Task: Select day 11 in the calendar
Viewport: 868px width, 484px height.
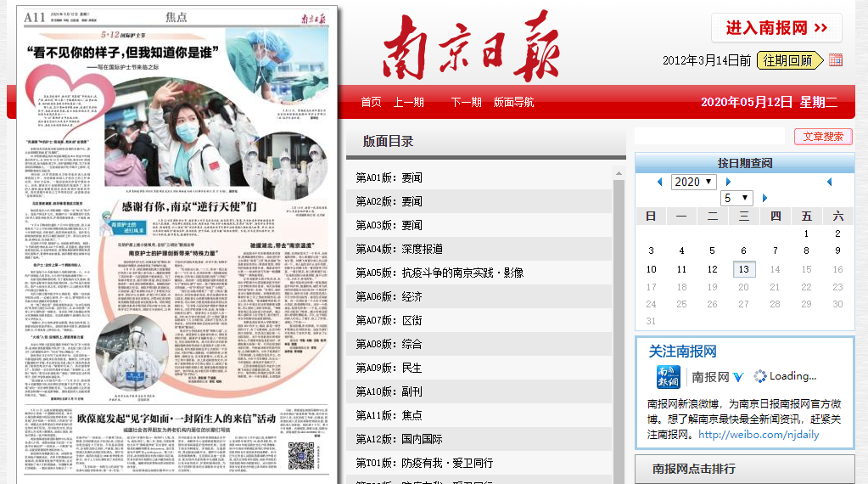Action: click(681, 269)
